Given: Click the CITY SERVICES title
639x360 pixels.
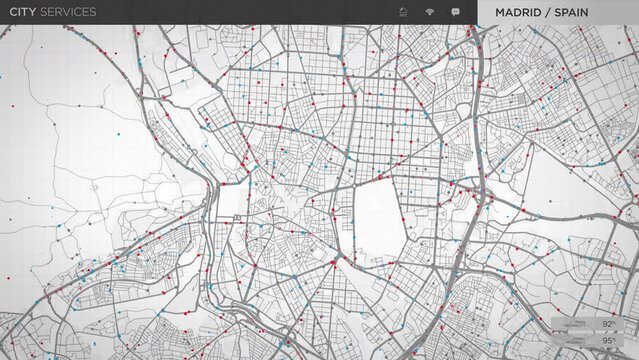Looking at the screenshot, I should click(53, 12).
